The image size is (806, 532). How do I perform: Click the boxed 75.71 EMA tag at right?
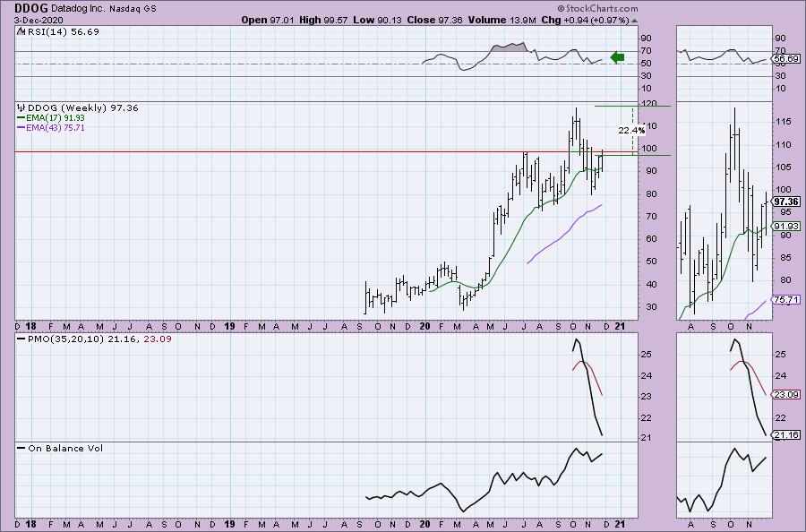click(x=787, y=299)
